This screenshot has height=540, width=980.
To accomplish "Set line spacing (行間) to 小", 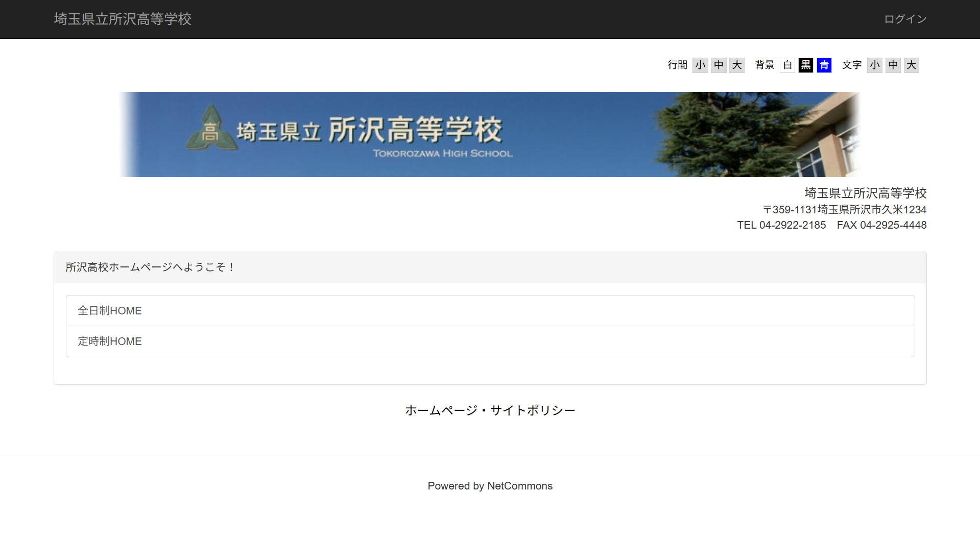I will [700, 65].
